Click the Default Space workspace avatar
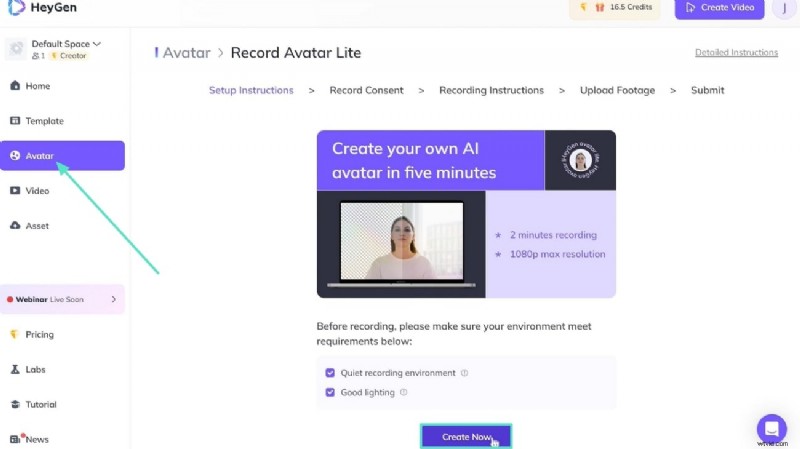800x449 pixels. pyautogui.click(x=16, y=49)
